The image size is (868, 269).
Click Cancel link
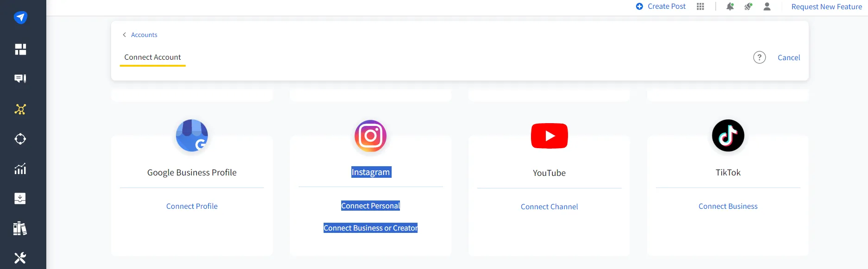789,57
